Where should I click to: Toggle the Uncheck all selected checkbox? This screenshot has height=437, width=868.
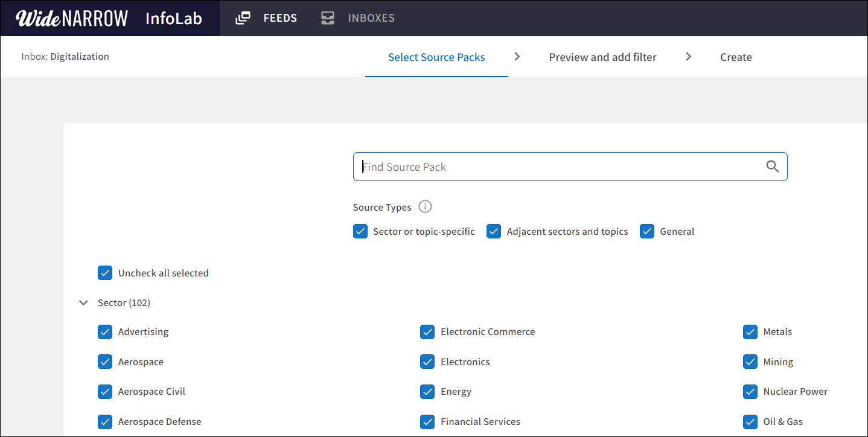coord(105,273)
